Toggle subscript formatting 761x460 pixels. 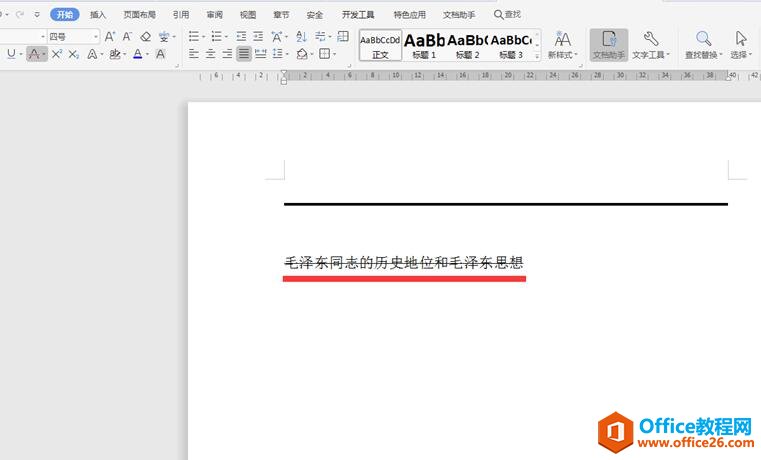[x=73, y=54]
